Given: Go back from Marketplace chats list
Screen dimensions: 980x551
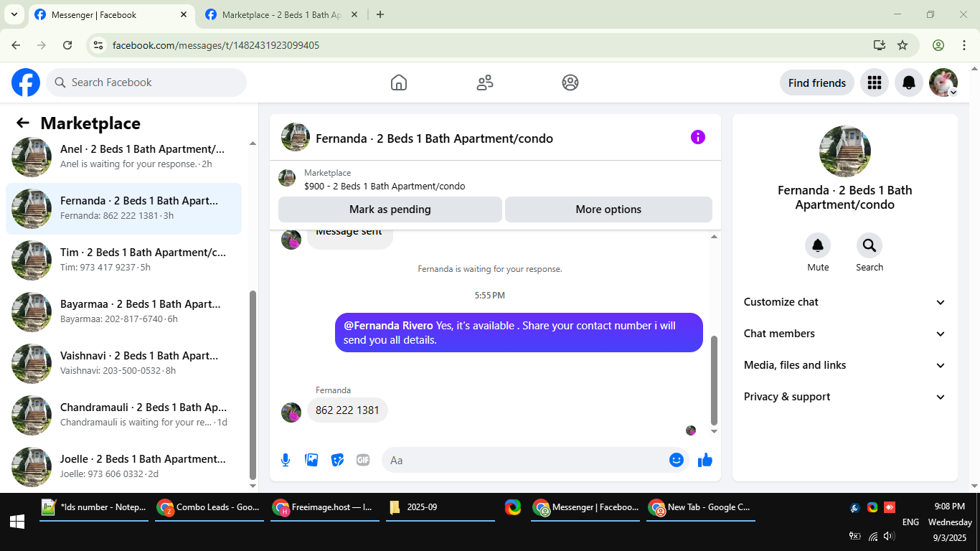Looking at the screenshot, I should click(x=23, y=123).
